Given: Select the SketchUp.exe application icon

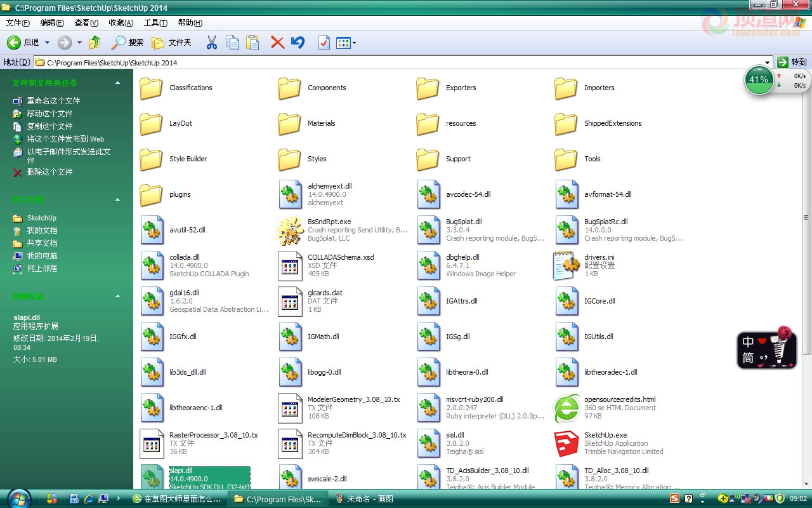Looking at the screenshot, I should (566, 444).
